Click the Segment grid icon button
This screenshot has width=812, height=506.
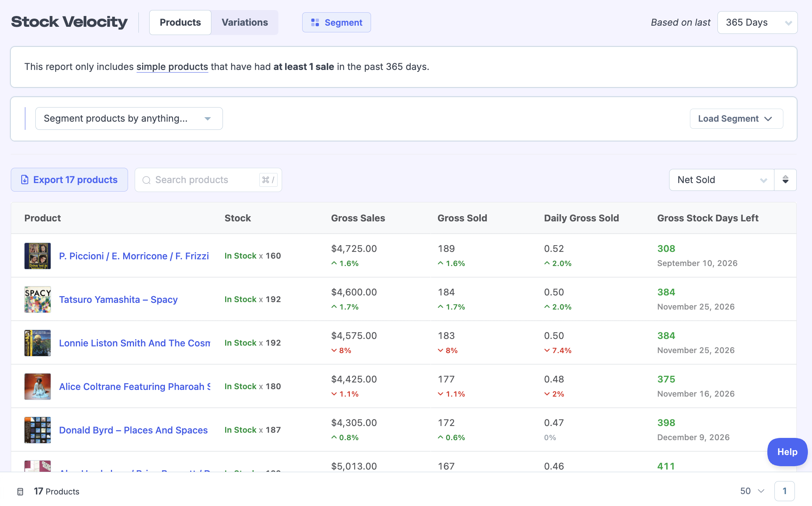click(315, 23)
